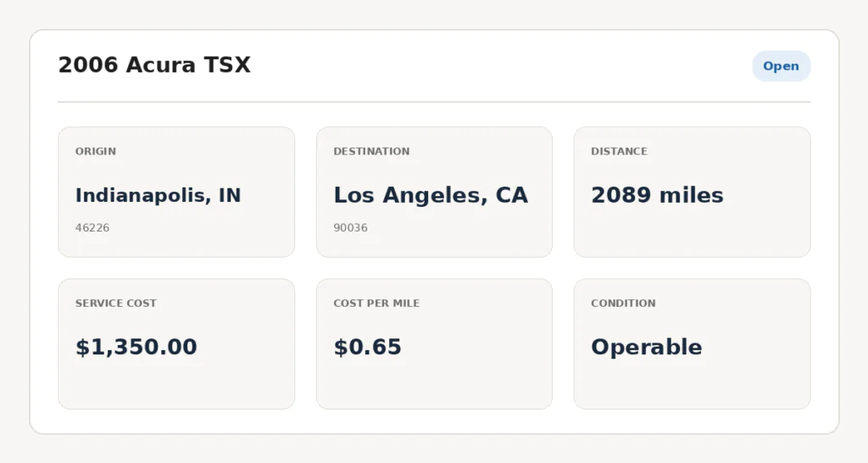Open the Service Cost card
Image resolution: width=868 pixels, height=463 pixels.
(176, 344)
